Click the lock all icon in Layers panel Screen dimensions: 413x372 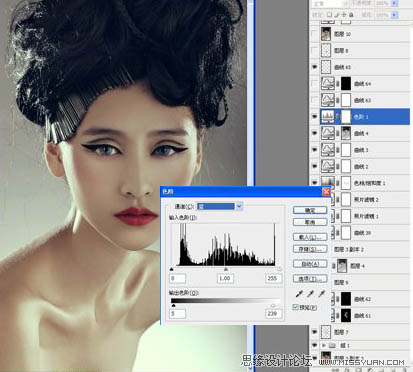point(351,15)
